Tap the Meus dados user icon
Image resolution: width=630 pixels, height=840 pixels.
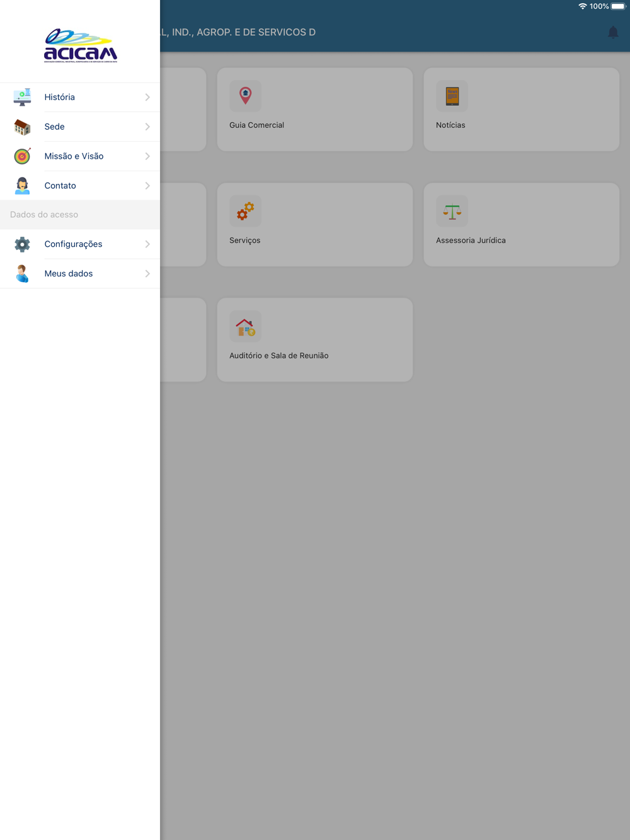(x=22, y=274)
